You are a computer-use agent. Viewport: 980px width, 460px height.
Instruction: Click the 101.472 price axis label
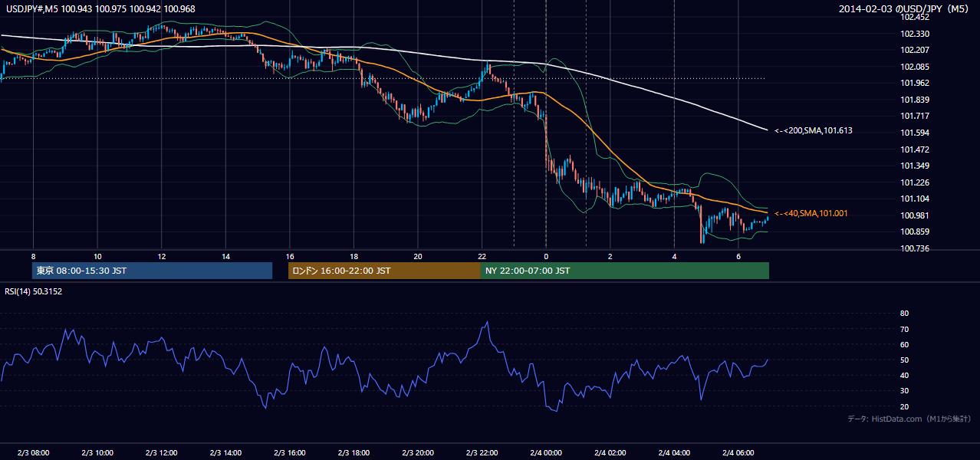coord(915,149)
